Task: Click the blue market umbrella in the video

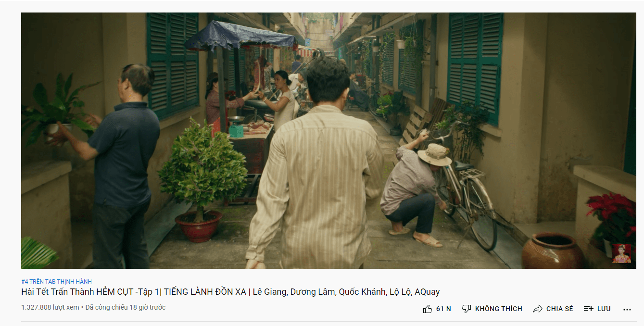Action: click(x=240, y=36)
